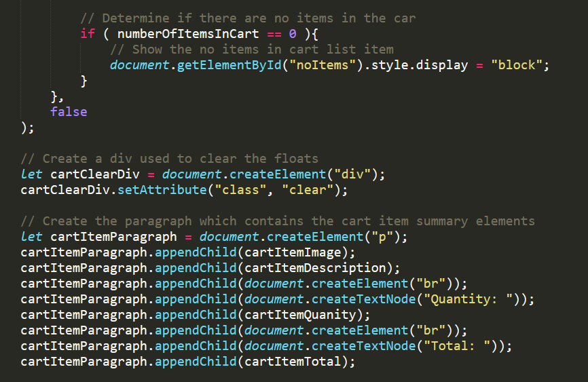
Task: Click the variable numberOfItemsInCart in the if condition
Action: pyautogui.click(x=188, y=34)
